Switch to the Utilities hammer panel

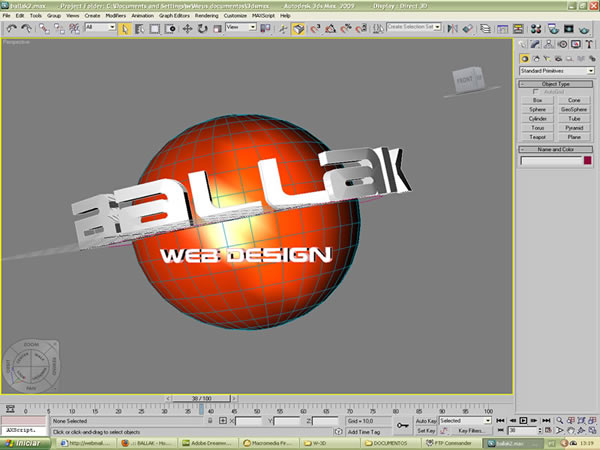tap(590, 45)
